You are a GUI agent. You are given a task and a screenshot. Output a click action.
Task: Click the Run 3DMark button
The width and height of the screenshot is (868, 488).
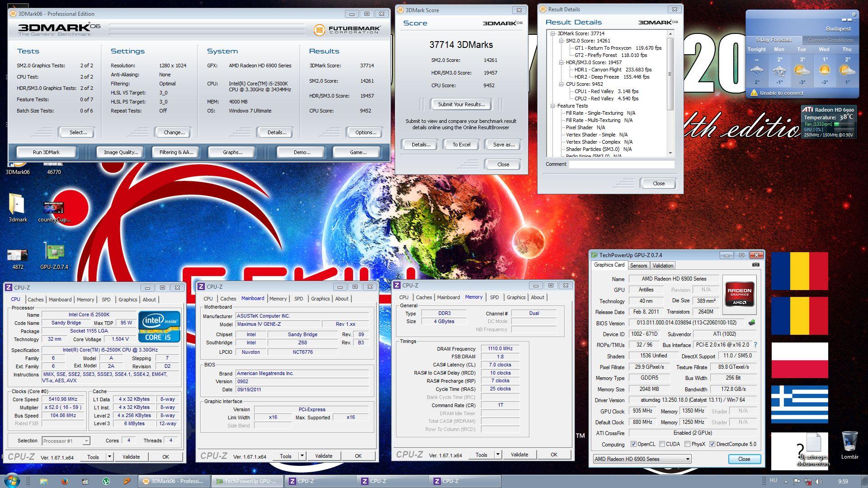pos(46,152)
